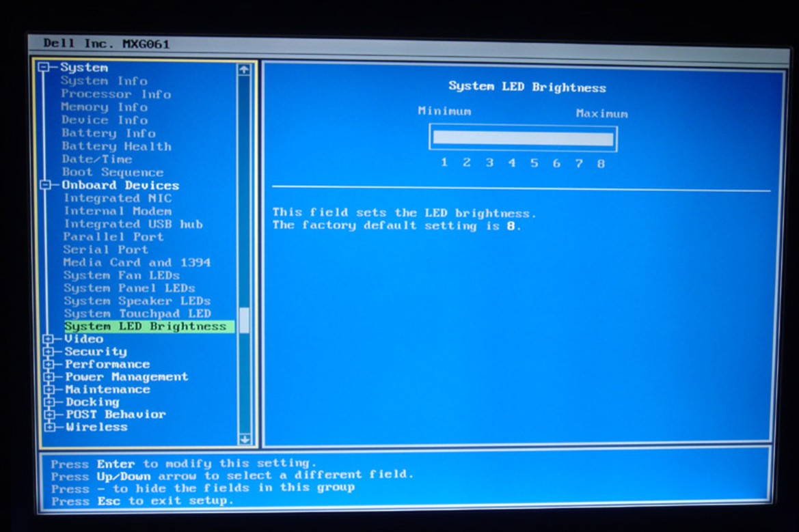This screenshot has width=799, height=532.
Task: Click the Docking group label
Action: point(92,402)
